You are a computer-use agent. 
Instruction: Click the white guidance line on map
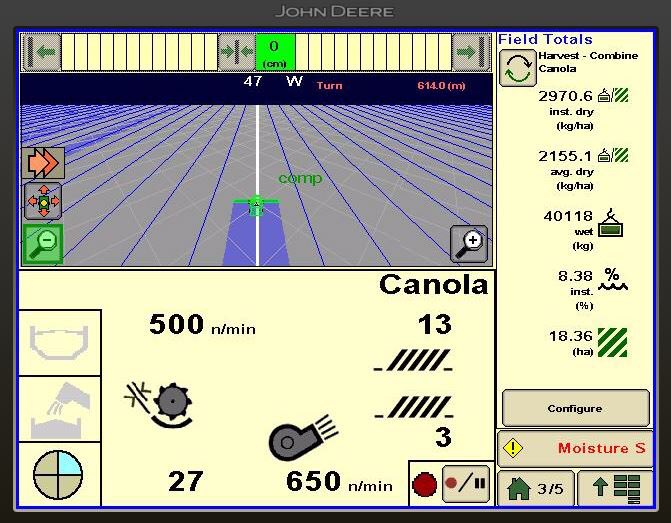[x=257, y=185]
